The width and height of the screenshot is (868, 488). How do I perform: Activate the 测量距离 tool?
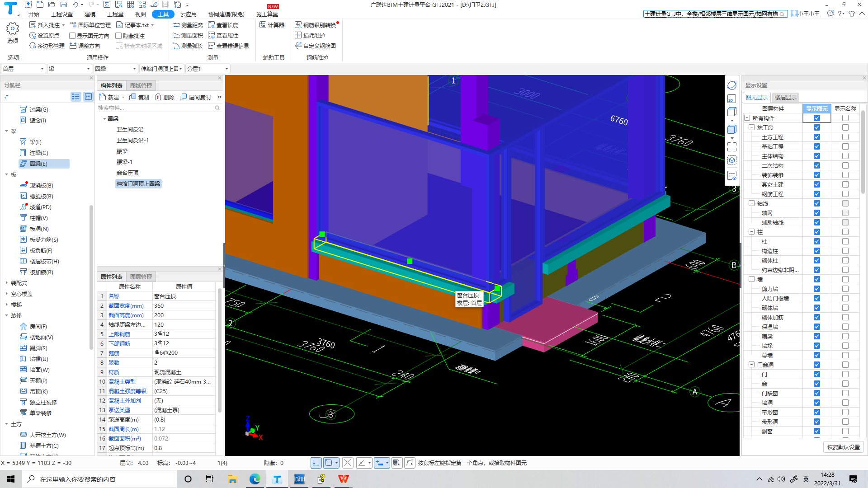(x=188, y=25)
